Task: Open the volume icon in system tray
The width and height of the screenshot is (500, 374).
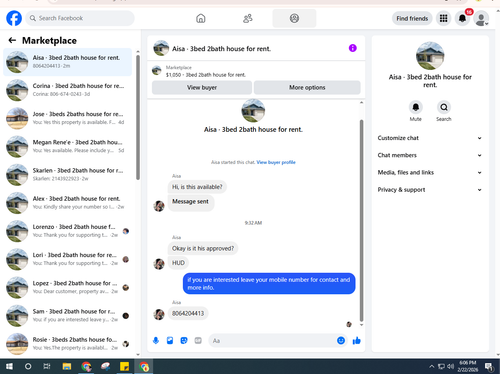Action: click(x=451, y=366)
